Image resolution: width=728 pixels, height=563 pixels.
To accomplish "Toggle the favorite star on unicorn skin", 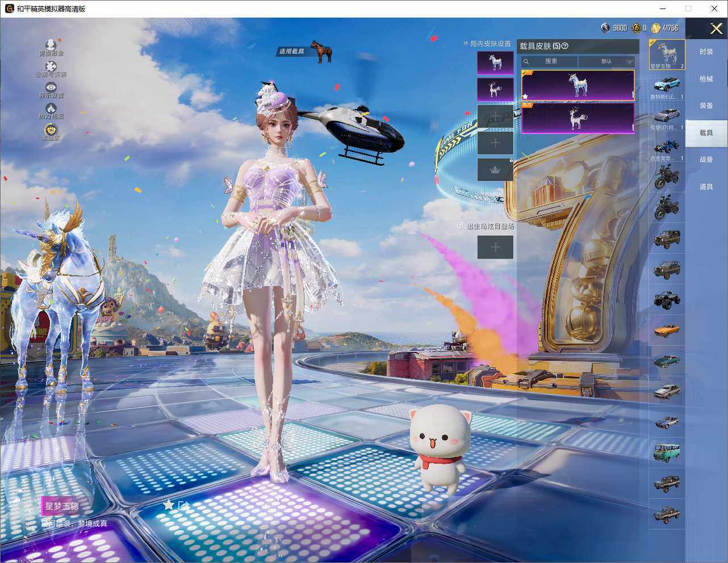I will click(525, 96).
